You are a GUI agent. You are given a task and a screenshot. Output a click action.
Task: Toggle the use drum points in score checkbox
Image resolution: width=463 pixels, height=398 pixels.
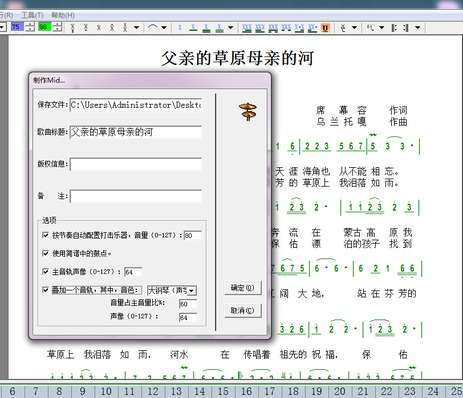point(46,253)
